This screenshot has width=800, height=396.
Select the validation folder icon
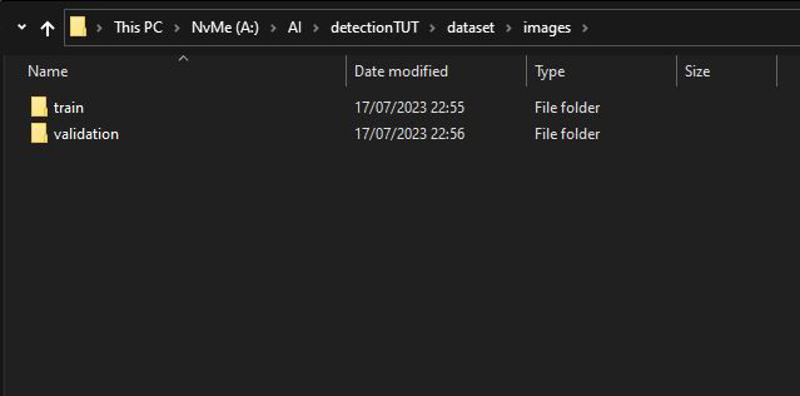point(39,134)
